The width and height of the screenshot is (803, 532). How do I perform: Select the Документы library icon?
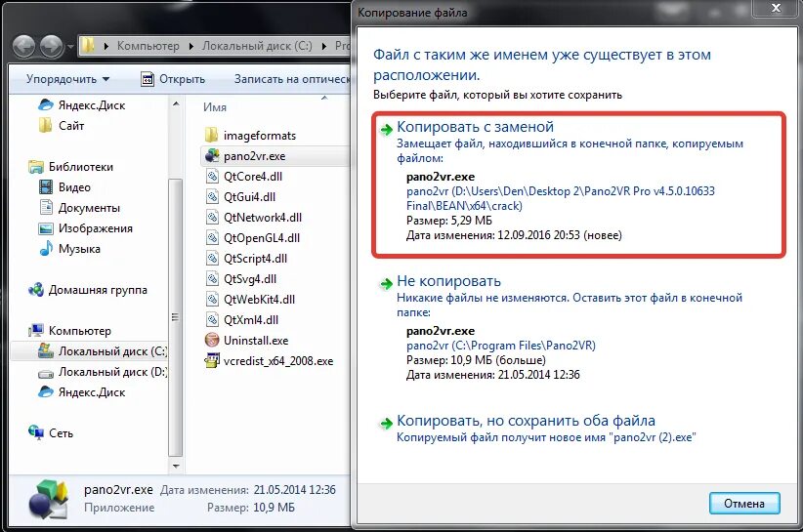(46, 208)
